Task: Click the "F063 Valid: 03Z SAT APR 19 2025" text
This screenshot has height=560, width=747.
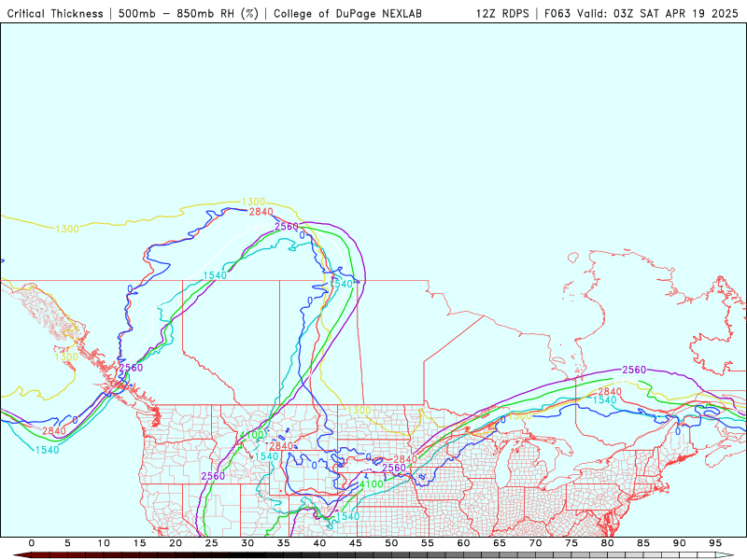Action: (641, 13)
